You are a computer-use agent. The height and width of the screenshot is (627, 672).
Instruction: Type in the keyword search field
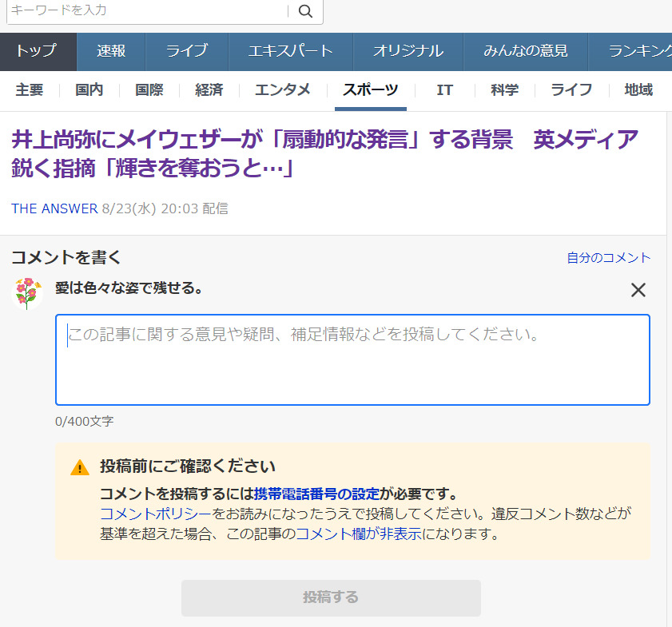pyautogui.click(x=146, y=11)
